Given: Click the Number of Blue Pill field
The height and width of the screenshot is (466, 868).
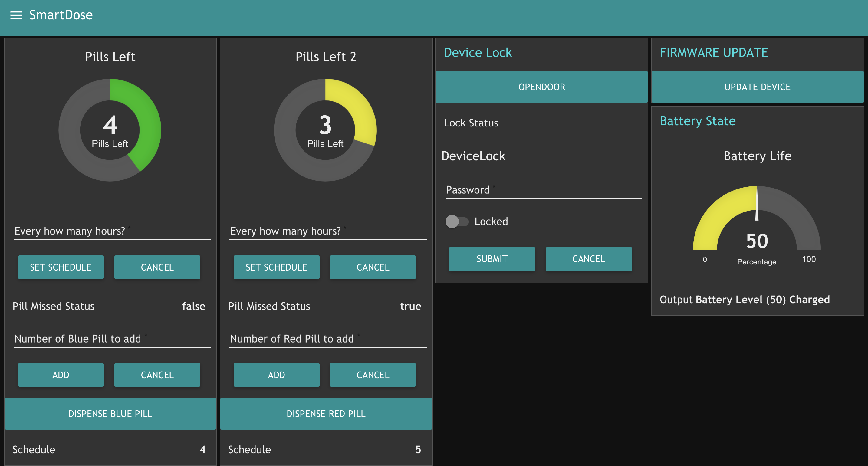Looking at the screenshot, I should 112,339.
